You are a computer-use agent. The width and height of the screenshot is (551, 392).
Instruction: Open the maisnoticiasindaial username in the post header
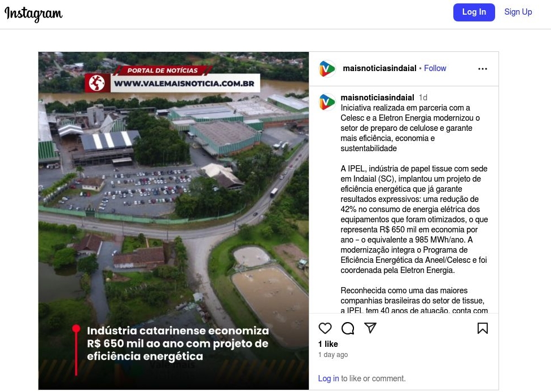point(379,68)
